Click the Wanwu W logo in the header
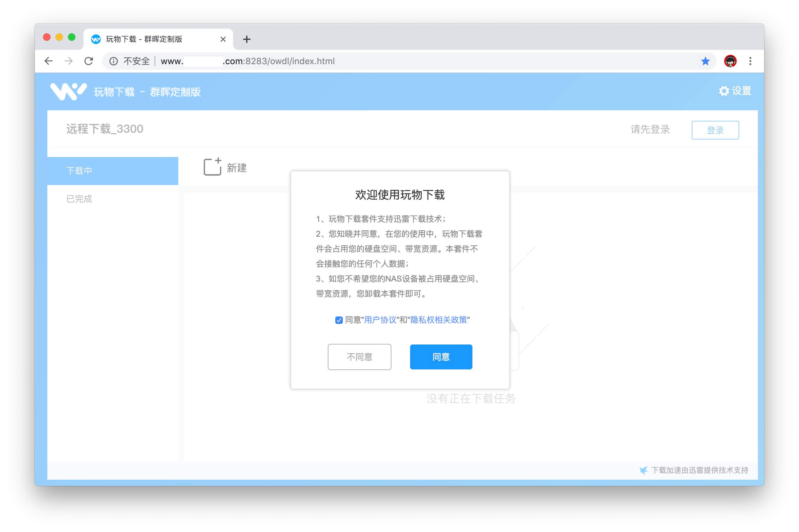This screenshot has width=799, height=532. coord(68,91)
